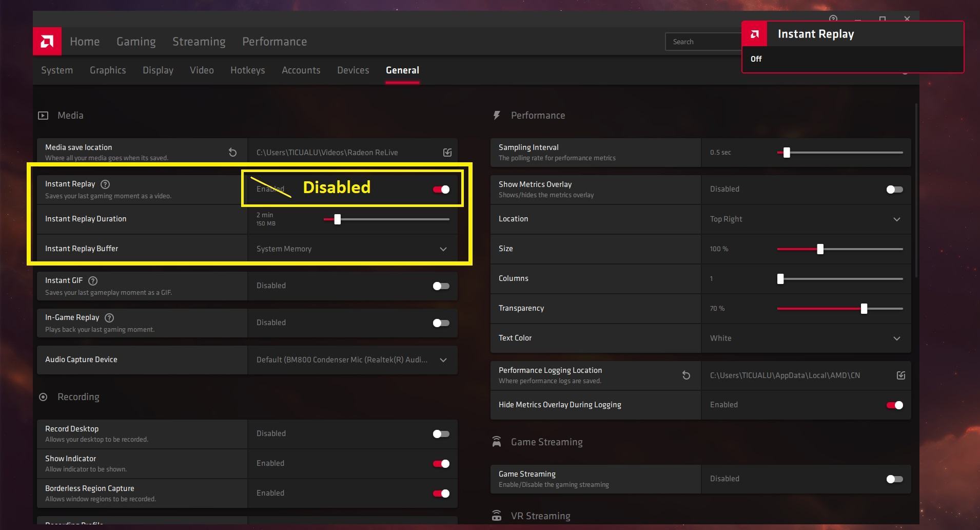
Task: Open the Home tab
Action: 85,42
